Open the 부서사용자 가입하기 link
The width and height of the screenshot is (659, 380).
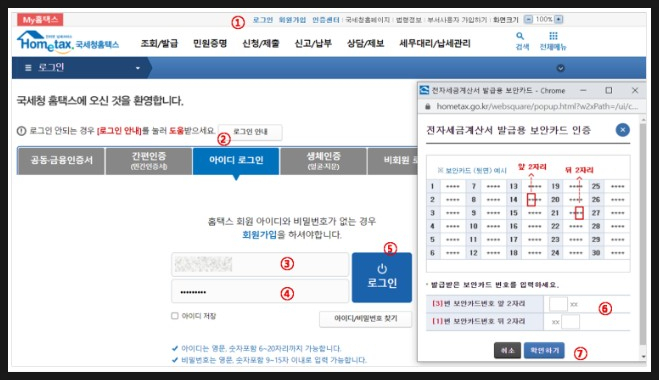pos(457,20)
